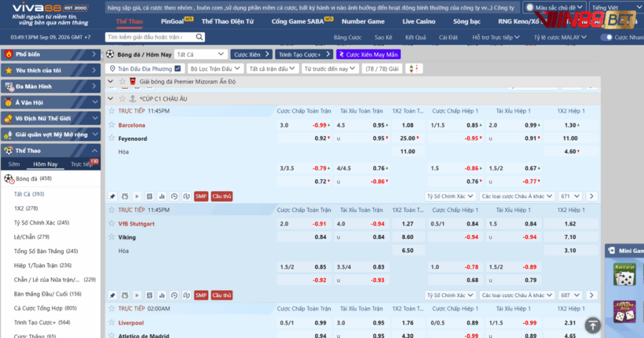Open the (78 / 78) Giải league selector
This screenshot has height=338, width=644.
(x=382, y=68)
